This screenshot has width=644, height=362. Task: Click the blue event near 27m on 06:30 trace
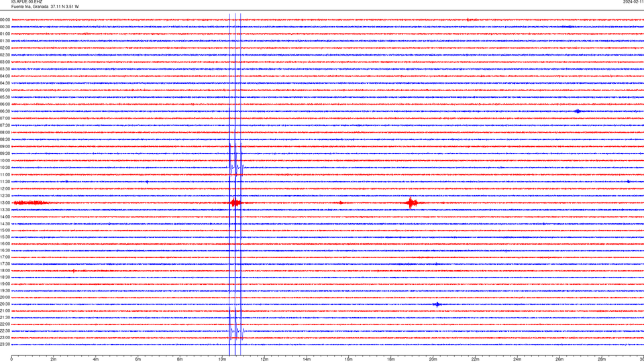coord(578,111)
